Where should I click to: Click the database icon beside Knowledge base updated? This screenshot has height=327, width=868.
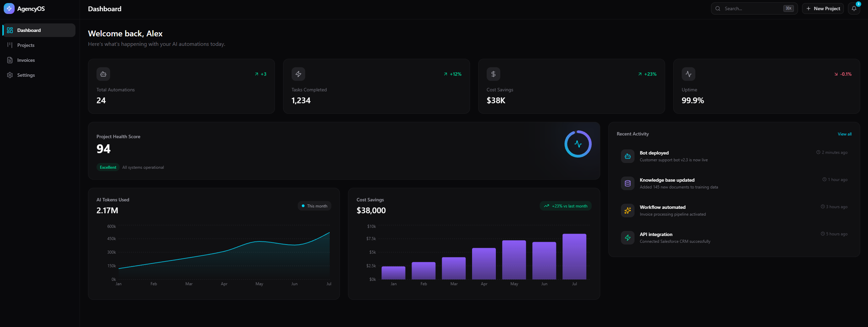(627, 183)
